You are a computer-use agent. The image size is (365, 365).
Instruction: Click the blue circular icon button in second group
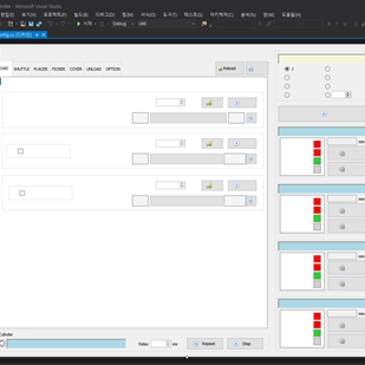242,144
